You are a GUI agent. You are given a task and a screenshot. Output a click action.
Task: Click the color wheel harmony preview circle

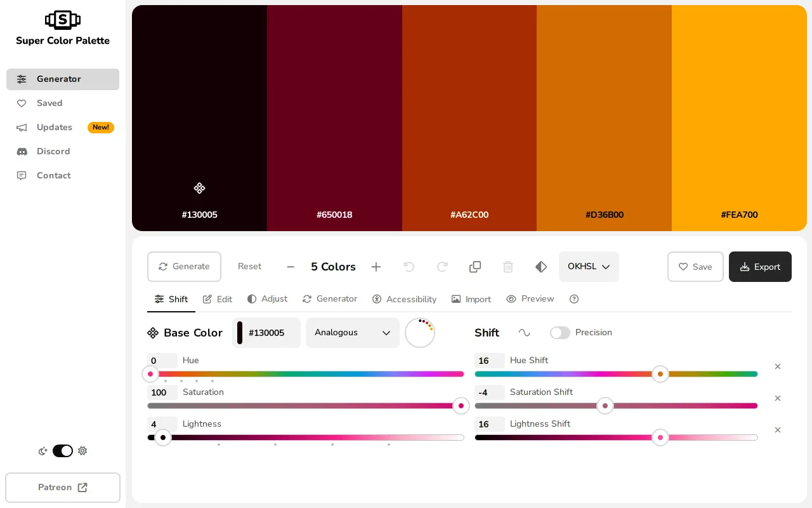click(x=420, y=333)
